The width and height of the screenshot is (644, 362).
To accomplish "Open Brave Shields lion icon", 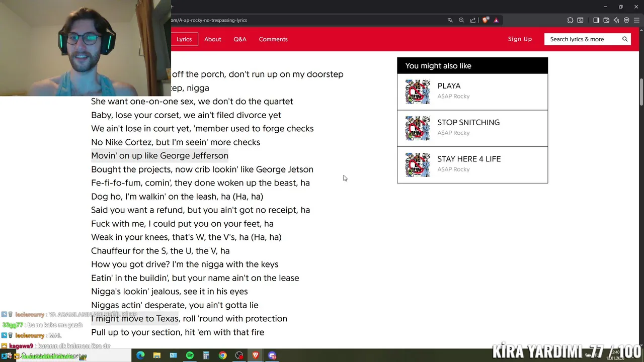I will click(485, 20).
